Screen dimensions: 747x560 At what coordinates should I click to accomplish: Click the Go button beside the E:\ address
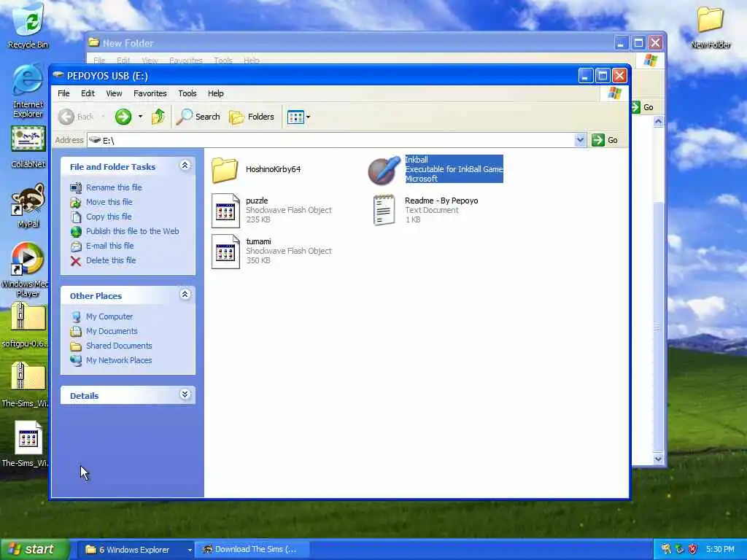coord(605,140)
